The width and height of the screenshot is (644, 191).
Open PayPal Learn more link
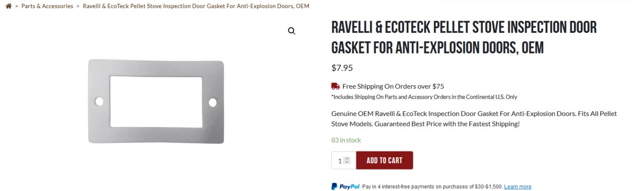coord(518,187)
